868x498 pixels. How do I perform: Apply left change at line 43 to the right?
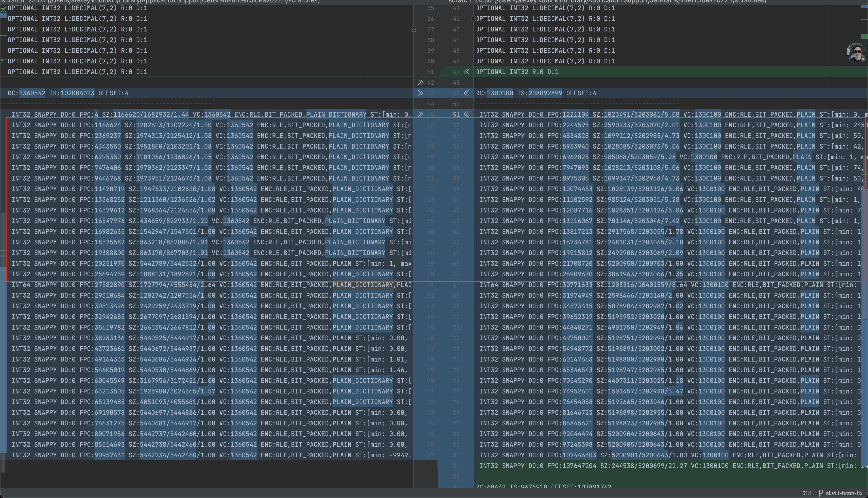421,93
